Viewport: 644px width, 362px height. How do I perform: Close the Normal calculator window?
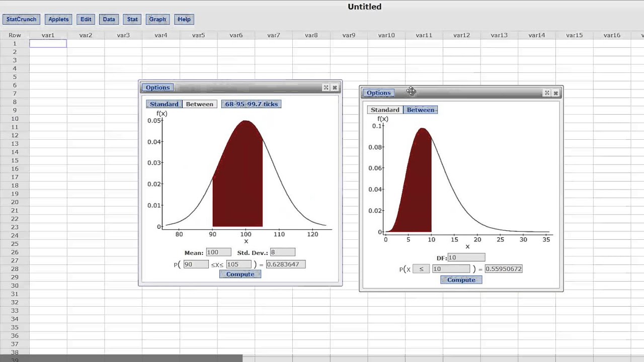point(335,87)
